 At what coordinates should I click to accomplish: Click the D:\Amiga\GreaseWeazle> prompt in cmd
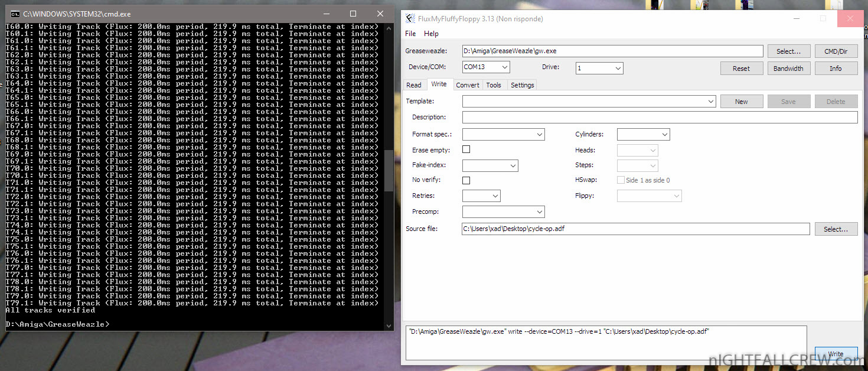coord(57,324)
